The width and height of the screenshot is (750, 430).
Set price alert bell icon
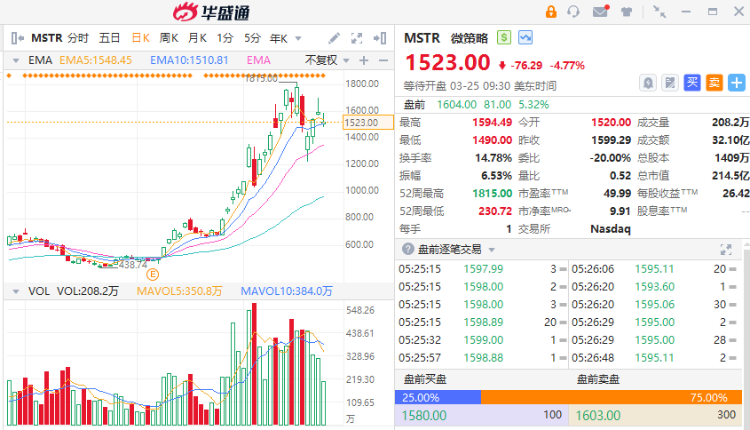648,83
